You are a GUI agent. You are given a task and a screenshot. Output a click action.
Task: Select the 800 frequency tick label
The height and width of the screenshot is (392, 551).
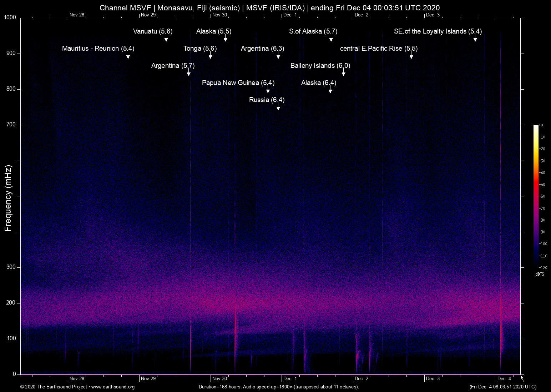(11, 89)
